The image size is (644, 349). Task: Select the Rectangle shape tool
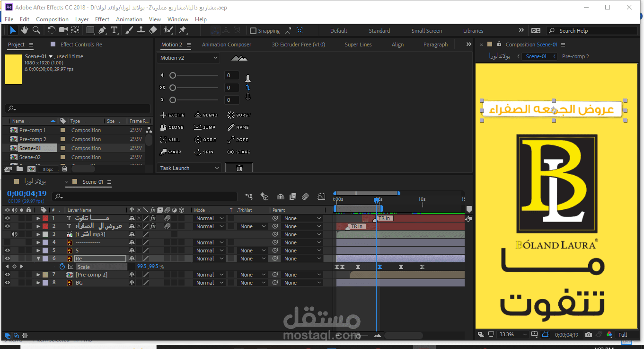90,30
